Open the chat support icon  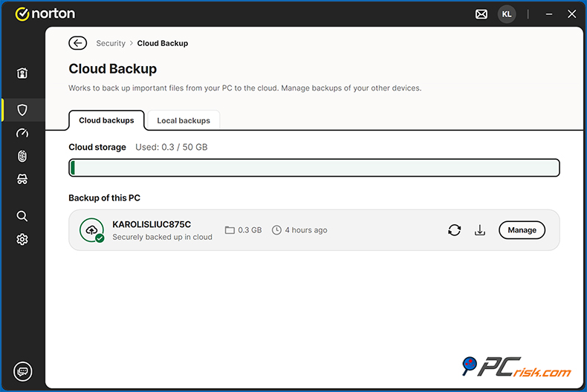coord(23,371)
